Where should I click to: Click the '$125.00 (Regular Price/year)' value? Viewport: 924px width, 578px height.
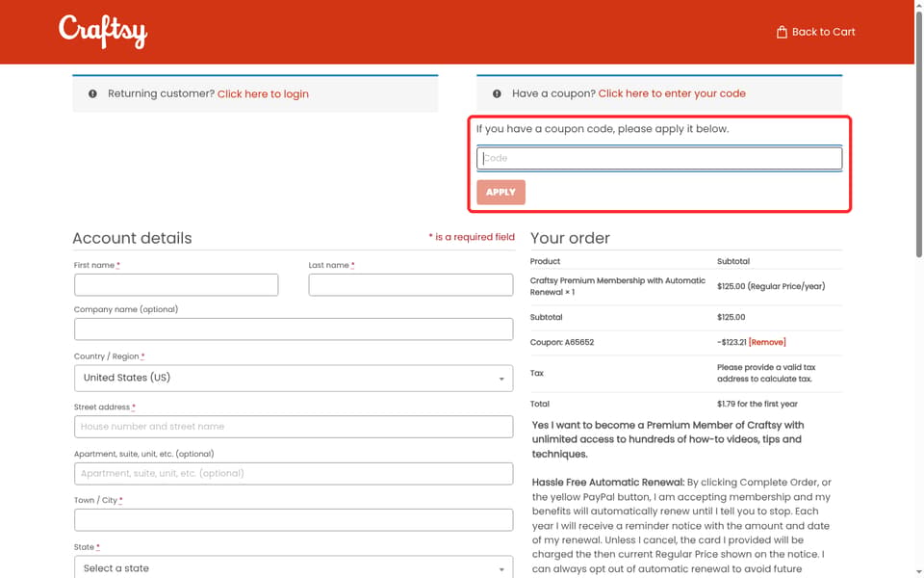click(x=771, y=286)
